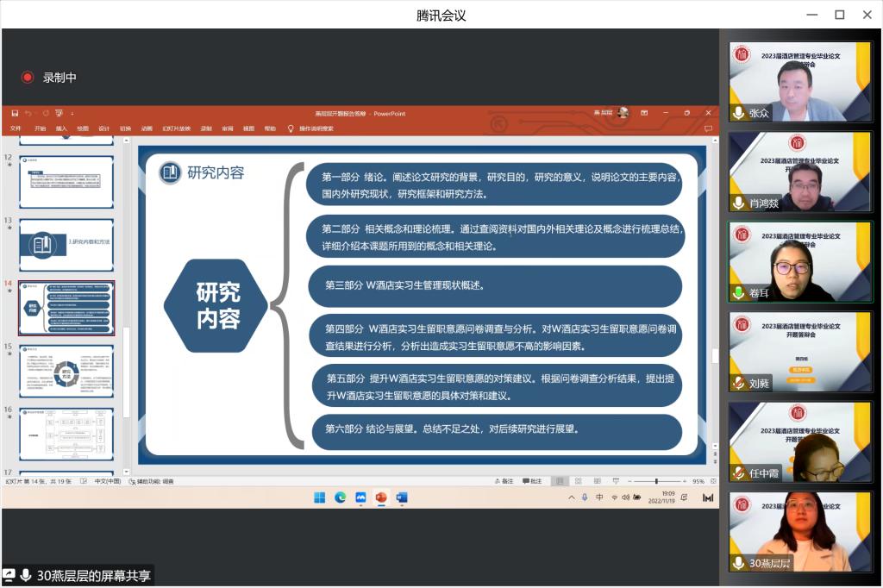Click the fit slide to window icon
883x588 pixels.
(712, 481)
